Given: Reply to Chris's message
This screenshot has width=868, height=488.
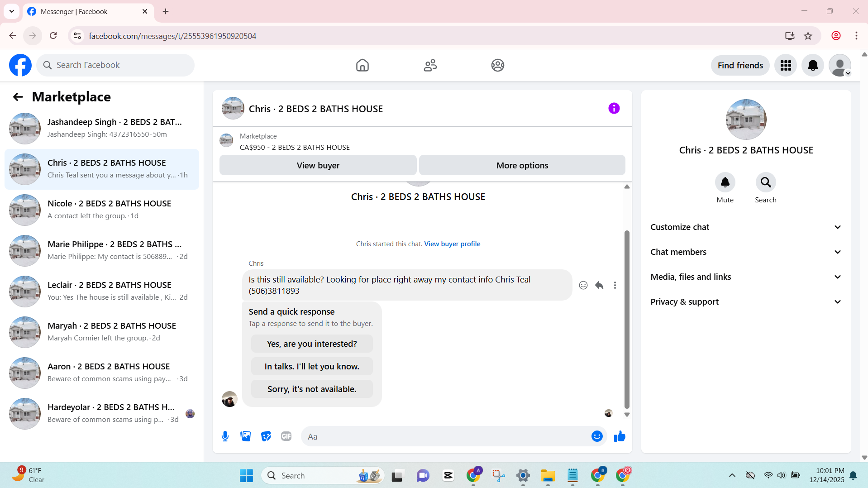Looking at the screenshot, I should point(599,285).
